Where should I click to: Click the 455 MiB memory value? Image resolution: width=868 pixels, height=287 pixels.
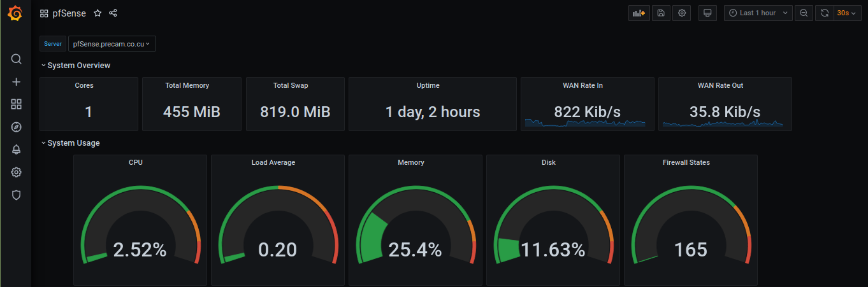(191, 112)
